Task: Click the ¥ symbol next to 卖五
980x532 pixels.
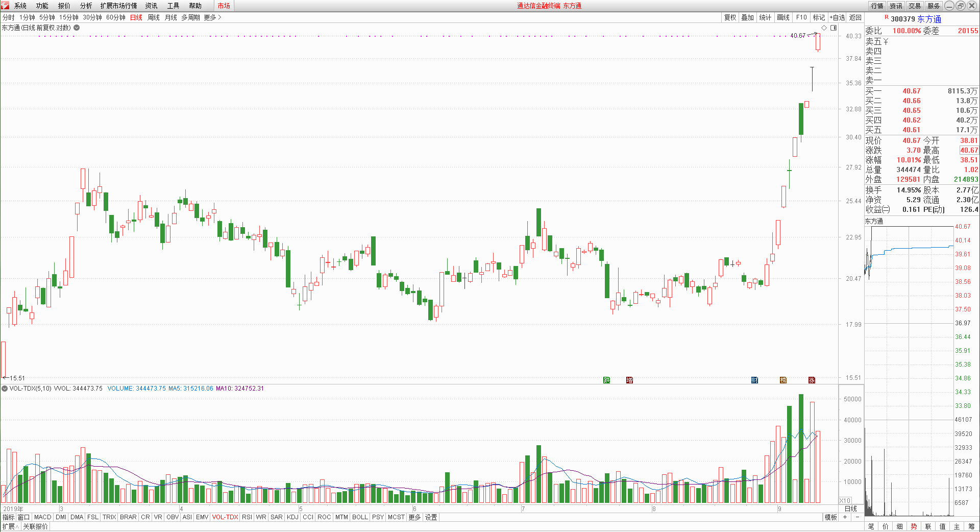Action: coord(886,41)
